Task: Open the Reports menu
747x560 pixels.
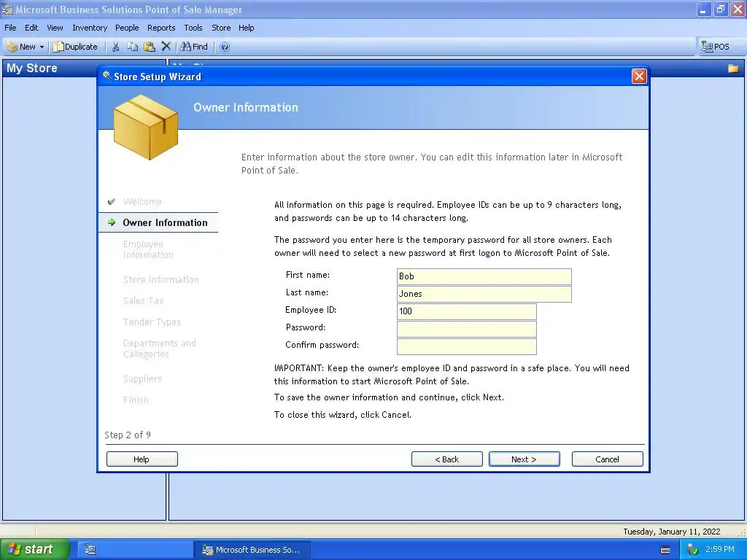Action: pyautogui.click(x=161, y=28)
